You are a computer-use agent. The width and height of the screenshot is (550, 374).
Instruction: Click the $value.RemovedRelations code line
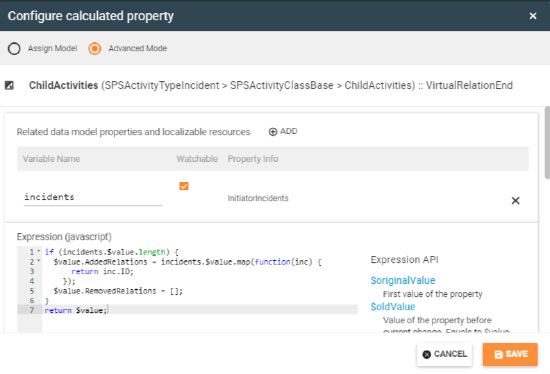tap(118, 291)
